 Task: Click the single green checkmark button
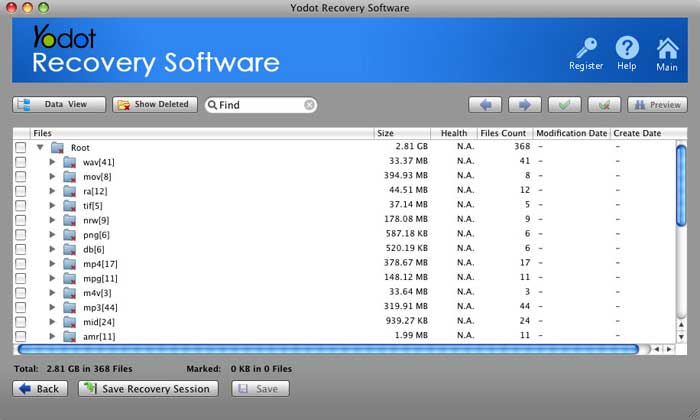pos(564,105)
